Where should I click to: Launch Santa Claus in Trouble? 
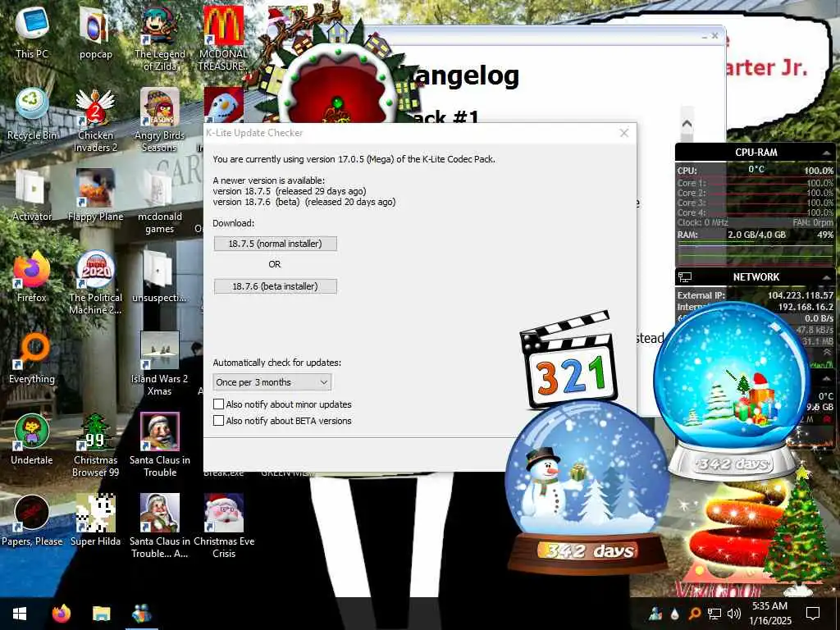pos(160,445)
